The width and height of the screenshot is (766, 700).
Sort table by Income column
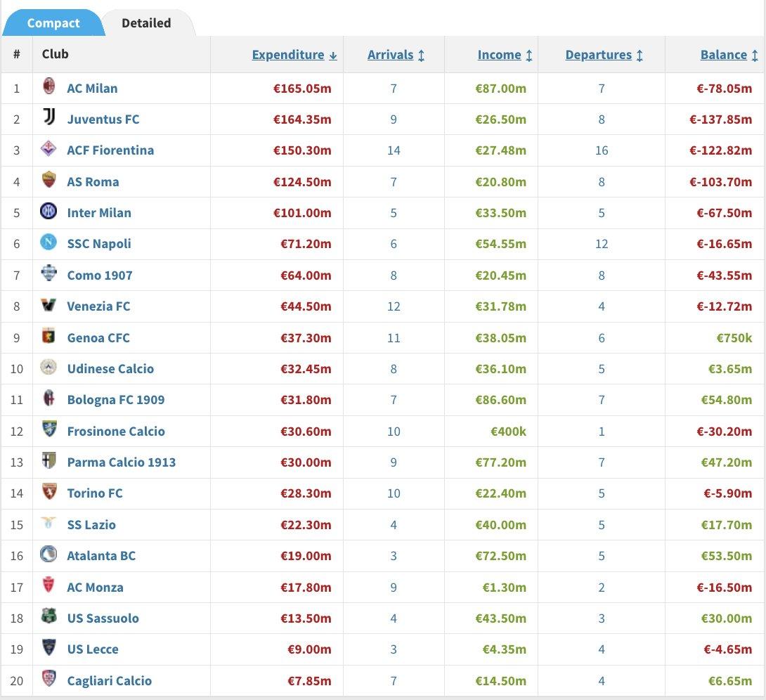[x=505, y=55]
